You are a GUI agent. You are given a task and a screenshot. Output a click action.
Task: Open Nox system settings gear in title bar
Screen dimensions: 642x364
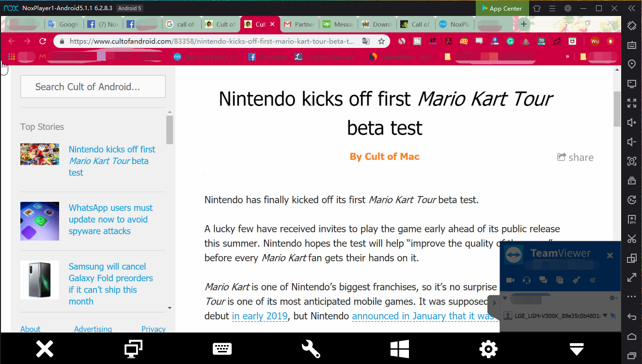[568, 8]
